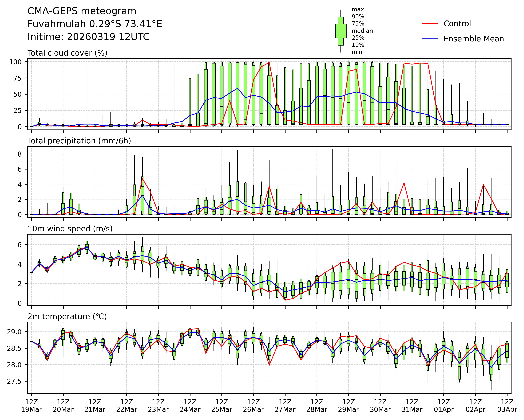Screen dimensions: 524x420
Task: Click the 'Fuvahmulah 0.29°S 73.41°E' location text
Action: (x=95, y=24)
